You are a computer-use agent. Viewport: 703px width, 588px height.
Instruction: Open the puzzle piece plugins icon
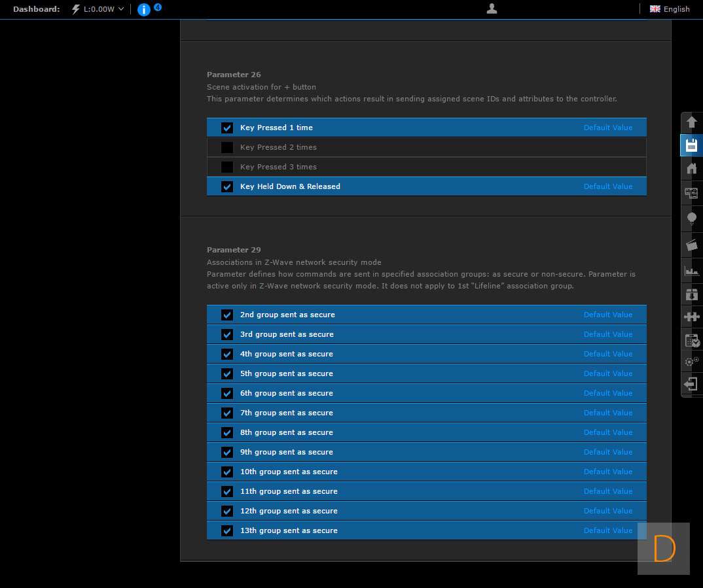[x=691, y=317]
